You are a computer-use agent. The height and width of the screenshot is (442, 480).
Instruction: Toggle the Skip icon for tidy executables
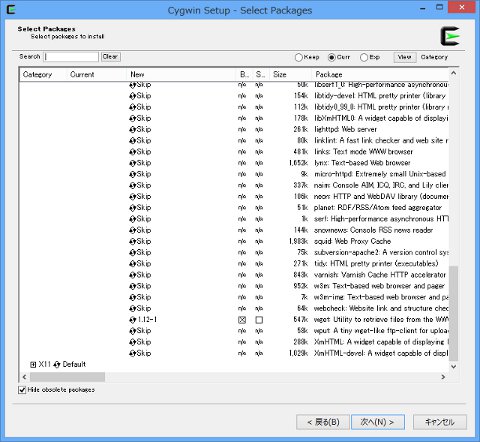[x=133, y=264]
